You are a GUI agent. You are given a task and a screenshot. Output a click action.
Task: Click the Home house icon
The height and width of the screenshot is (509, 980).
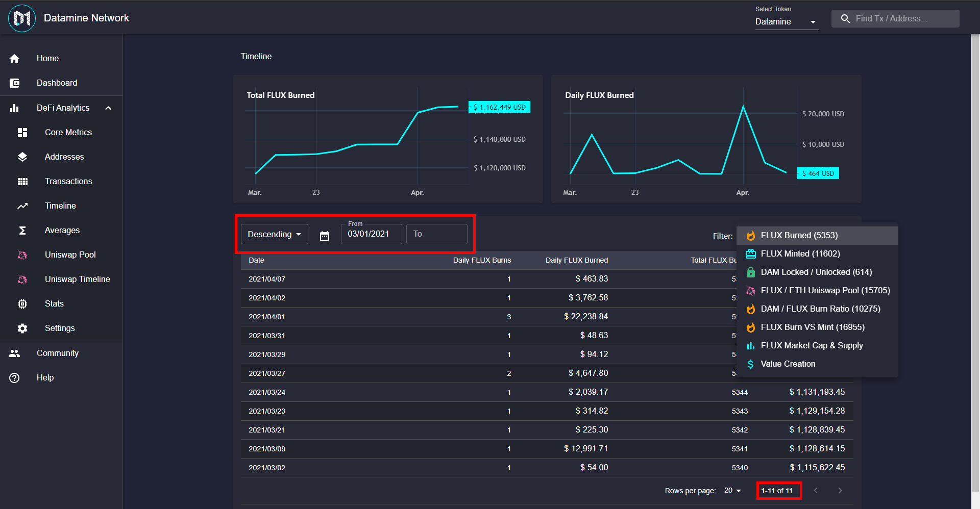click(x=14, y=59)
